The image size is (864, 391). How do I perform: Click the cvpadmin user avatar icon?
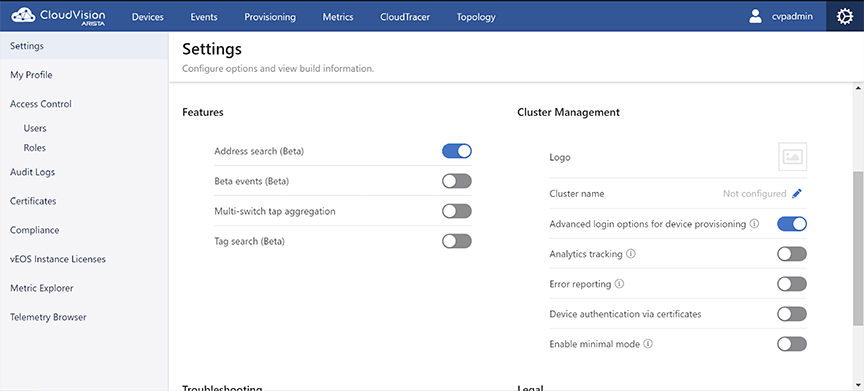point(755,17)
